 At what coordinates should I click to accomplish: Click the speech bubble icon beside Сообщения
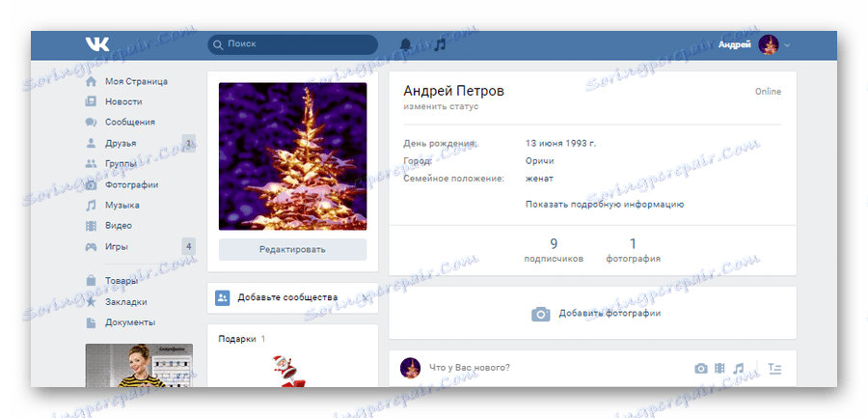click(x=92, y=122)
